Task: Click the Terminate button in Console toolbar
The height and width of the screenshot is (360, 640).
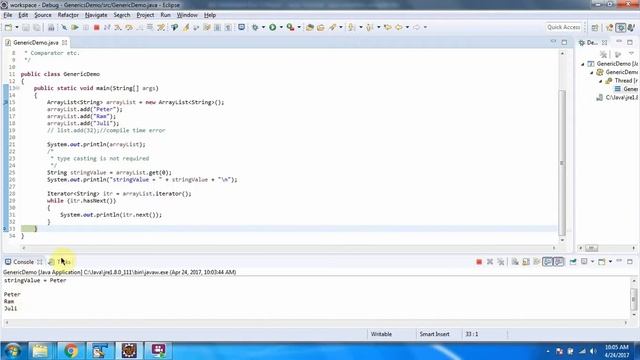Action: pos(479,262)
